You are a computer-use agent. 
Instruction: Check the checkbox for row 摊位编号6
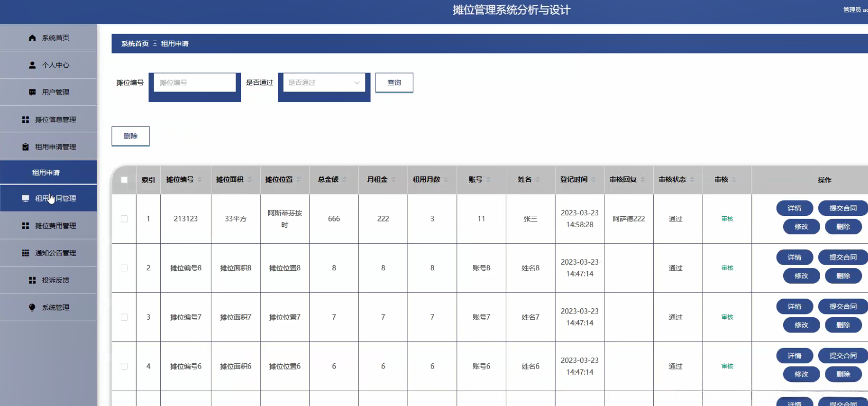pyautogui.click(x=124, y=366)
